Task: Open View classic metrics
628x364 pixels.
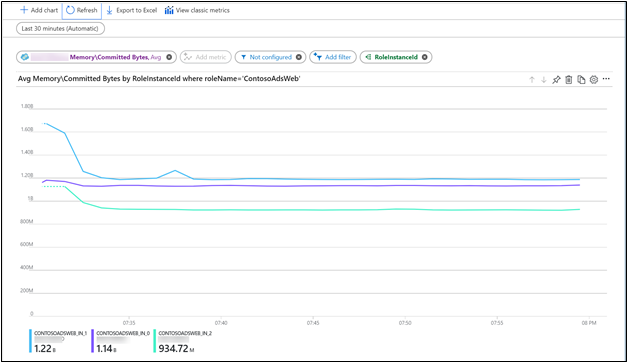Action: pos(197,10)
